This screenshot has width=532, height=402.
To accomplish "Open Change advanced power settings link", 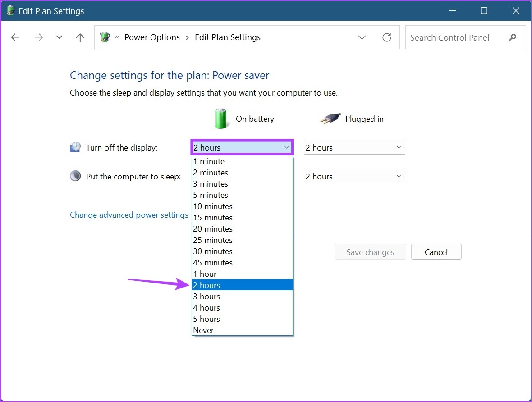I will [x=129, y=215].
